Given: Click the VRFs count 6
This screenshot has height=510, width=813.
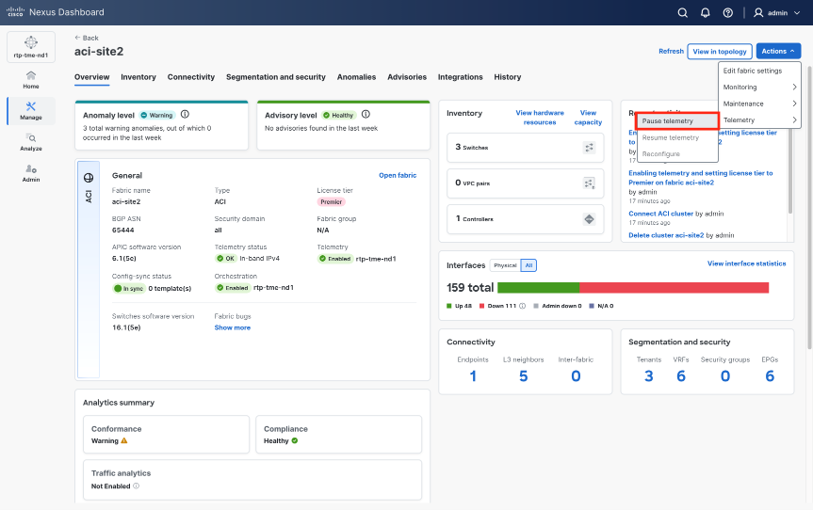Looking at the screenshot, I should tap(681, 376).
